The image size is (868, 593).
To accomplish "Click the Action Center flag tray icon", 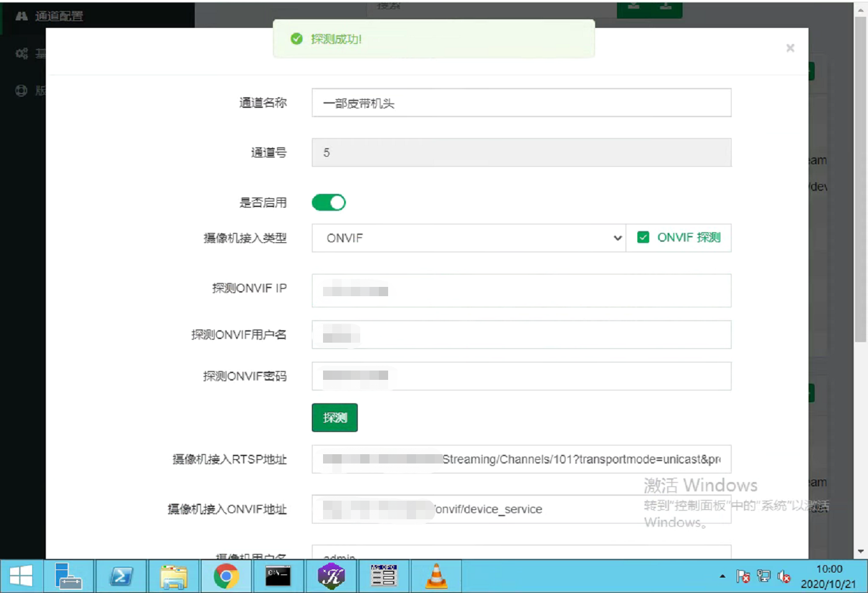I will click(743, 577).
